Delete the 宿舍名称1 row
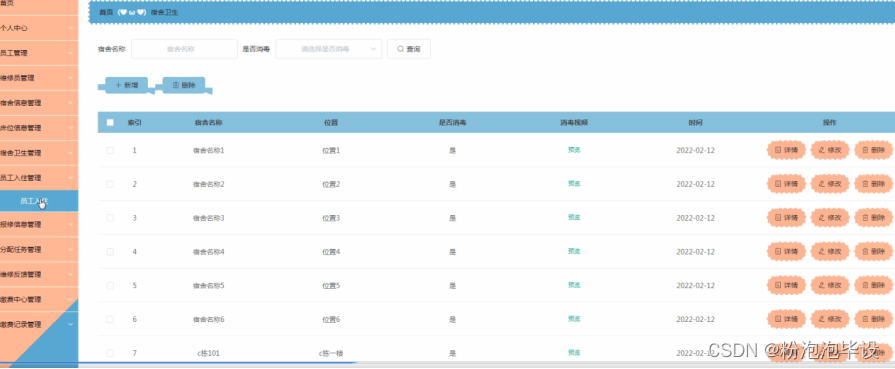Image resolution: width=895 pixels, height=369 pixels. click(873, 150)
